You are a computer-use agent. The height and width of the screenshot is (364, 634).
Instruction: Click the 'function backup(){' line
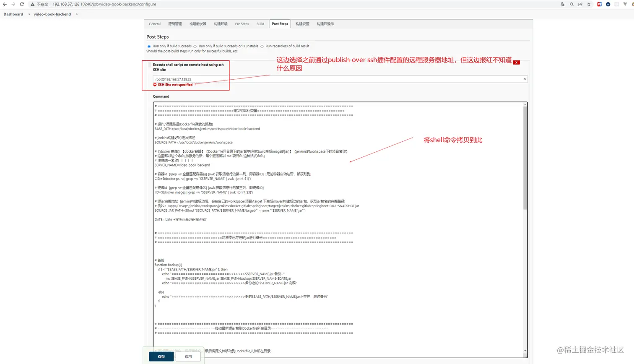tap(168, 265)
